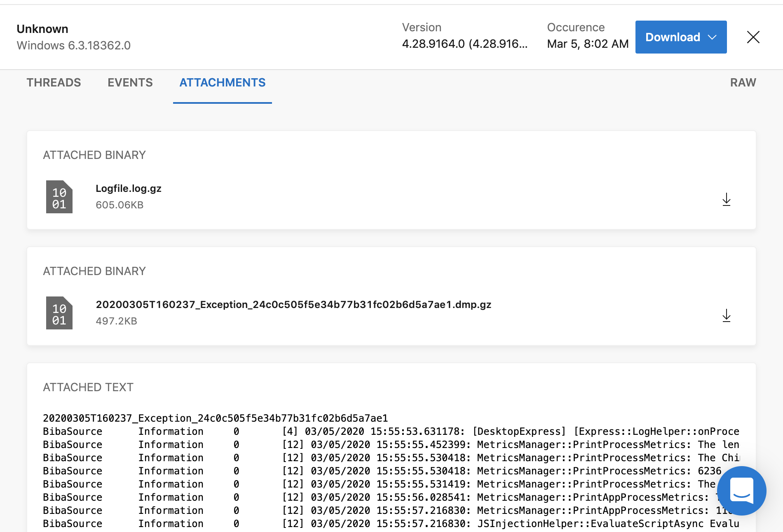783x532 pixels.
Task: Click the Unknown crash group title
Action: tap(42, 29)
